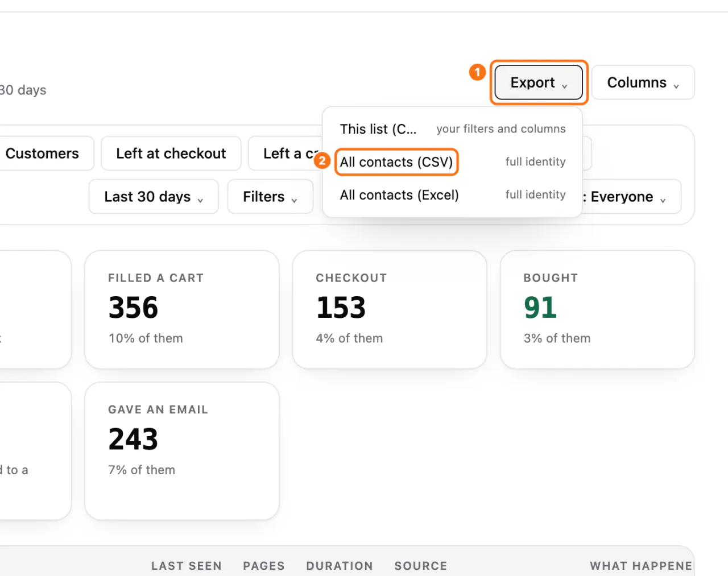Select All contacts (Excel) export
Image resolution: width=728 pixels, height=576 pixels.
452,195
